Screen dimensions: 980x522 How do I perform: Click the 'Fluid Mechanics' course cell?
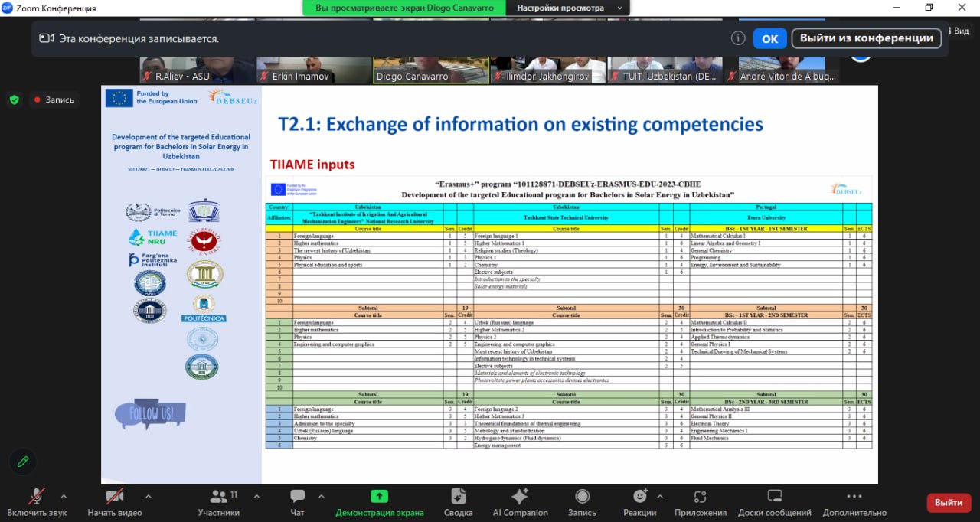(766, 438)
